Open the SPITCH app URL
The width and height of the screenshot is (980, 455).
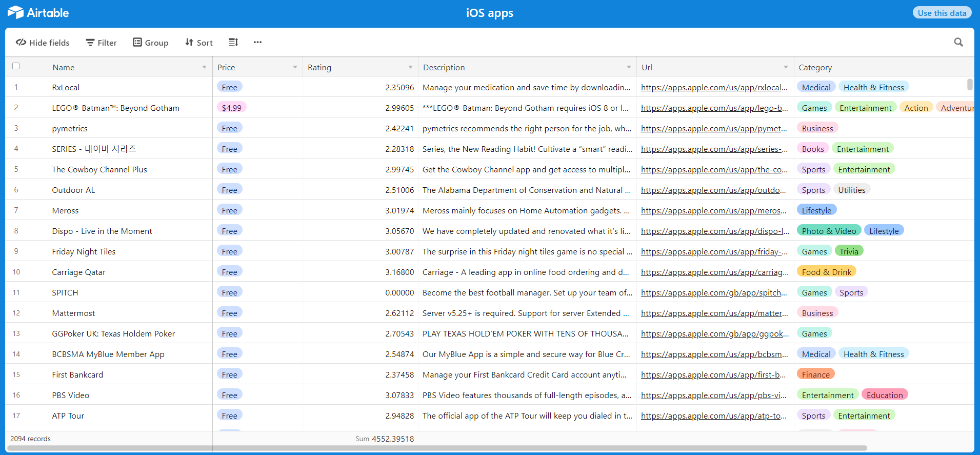click(x=714, y=292)
